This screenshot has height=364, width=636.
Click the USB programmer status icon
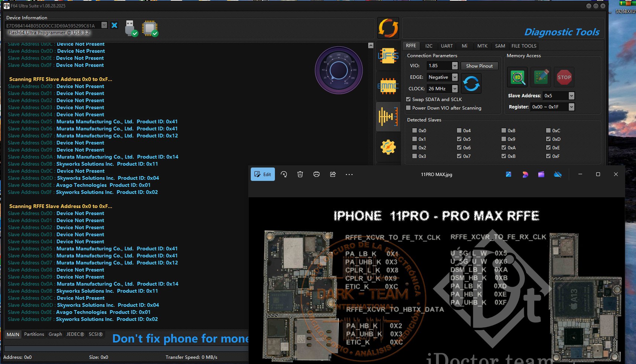click(131, 28)
